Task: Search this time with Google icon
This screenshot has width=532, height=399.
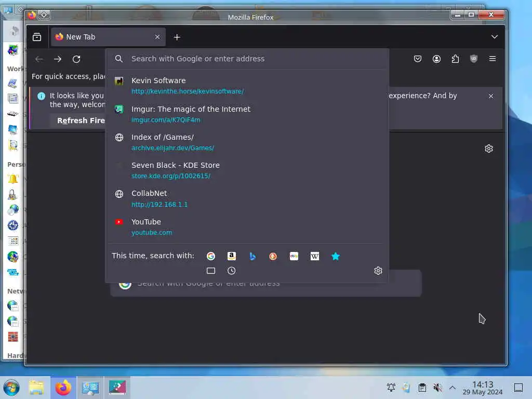Action: click(x=211, y=256)
